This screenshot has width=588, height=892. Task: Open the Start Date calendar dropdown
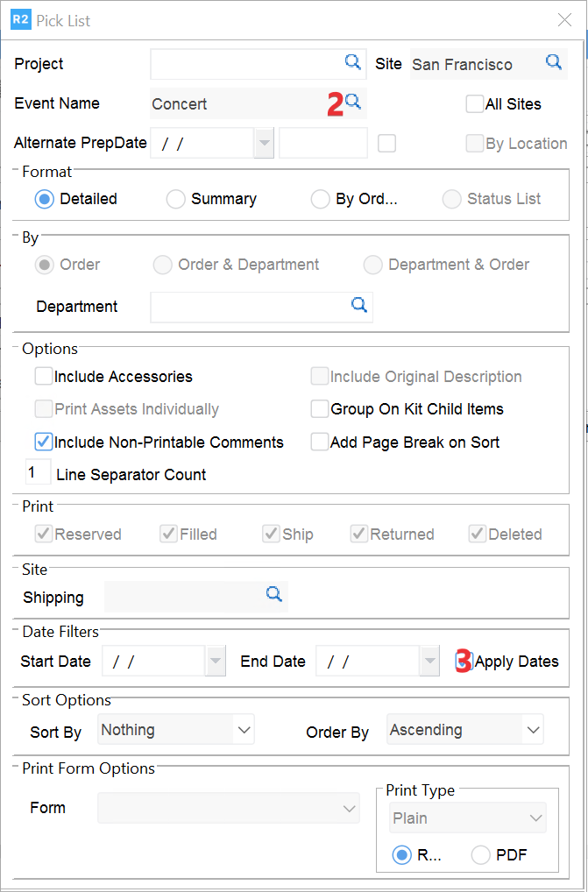216,662
